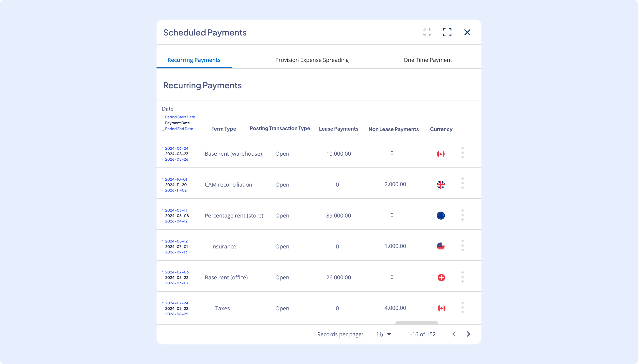Click the Swiss flag icon on Base rent (office)
This screenshot has height=364, width=638.
tap(441, 277)
